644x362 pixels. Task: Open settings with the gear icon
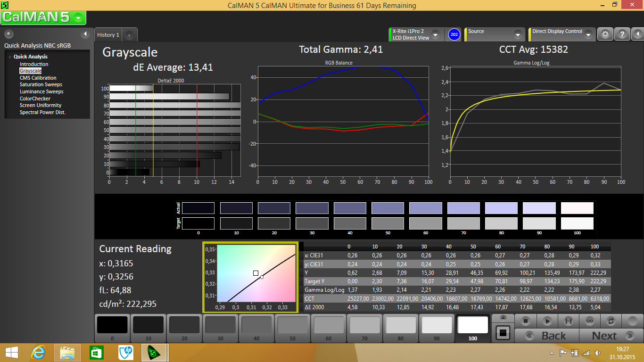[x=605, y=34]
